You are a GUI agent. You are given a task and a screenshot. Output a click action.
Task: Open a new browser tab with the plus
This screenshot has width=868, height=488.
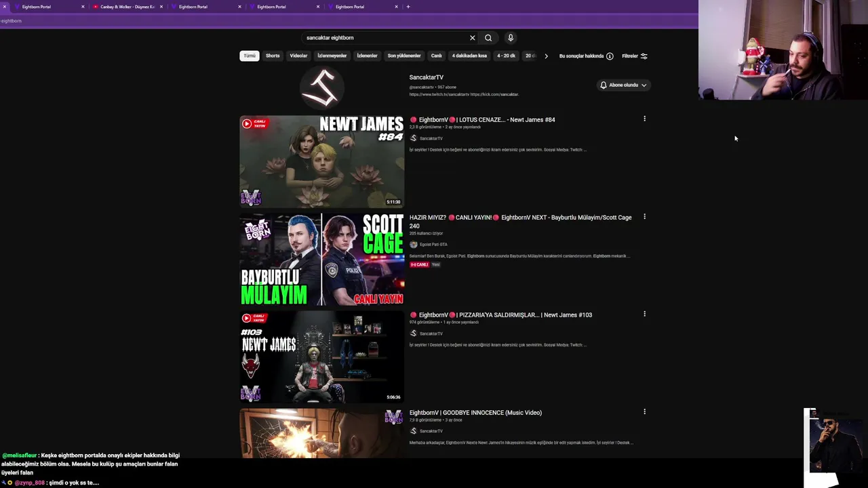click(408, 7)
